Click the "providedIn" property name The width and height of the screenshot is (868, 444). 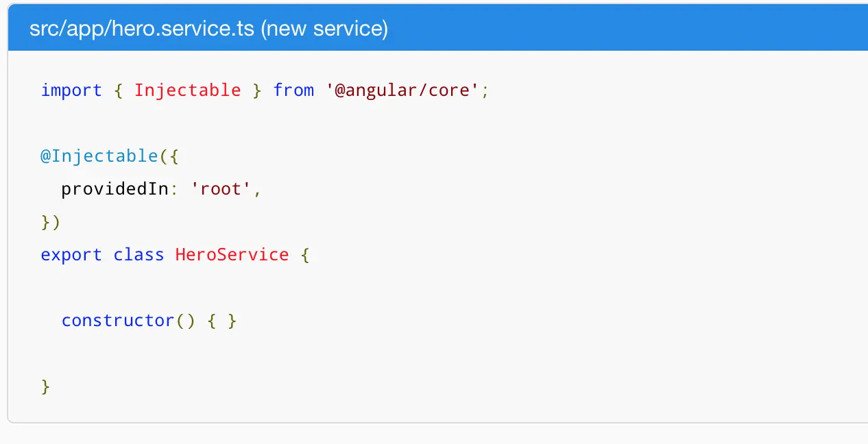(114, 189)
